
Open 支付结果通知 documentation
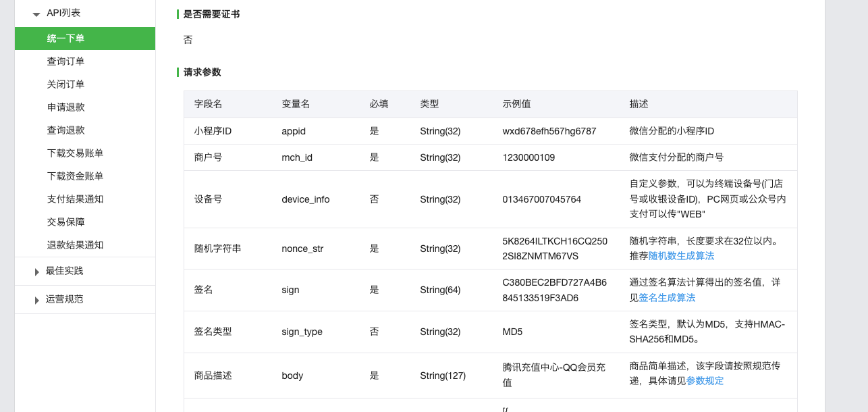coord(75,199)
